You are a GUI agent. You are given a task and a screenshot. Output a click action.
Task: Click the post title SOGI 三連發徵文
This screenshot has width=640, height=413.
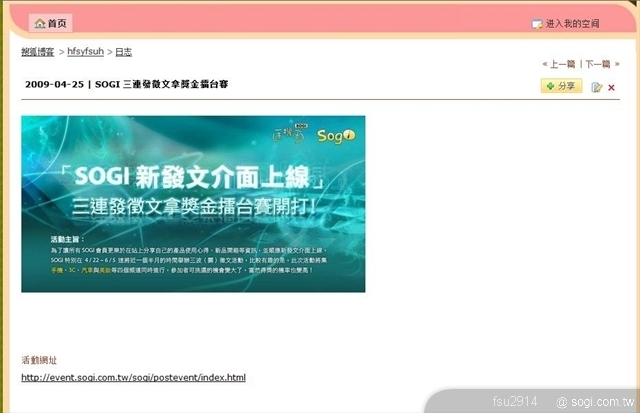[161, 84]
